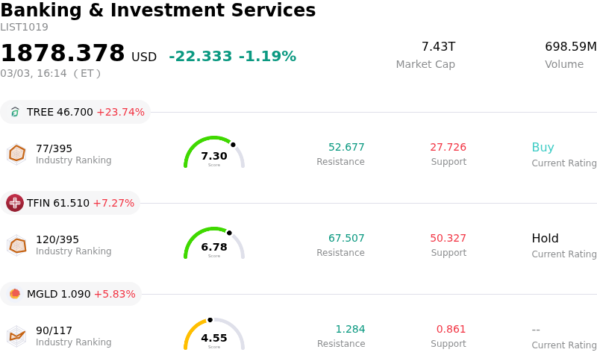Viewport: 597px width, 364px height.
Task: Click the TFIN red logo icon
Action: coord(15,203)
